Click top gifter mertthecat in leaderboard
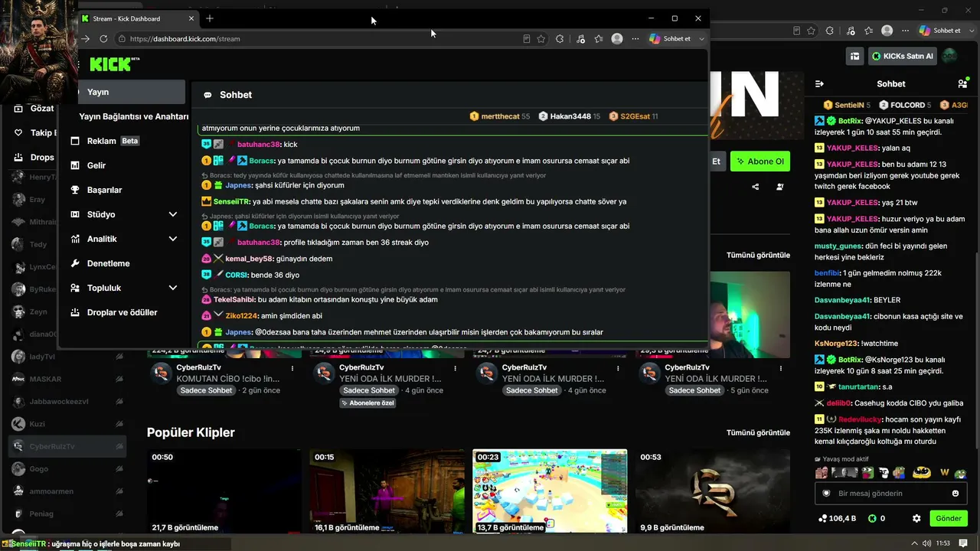This screenshot has width=980, height=551. coord(499,116)
